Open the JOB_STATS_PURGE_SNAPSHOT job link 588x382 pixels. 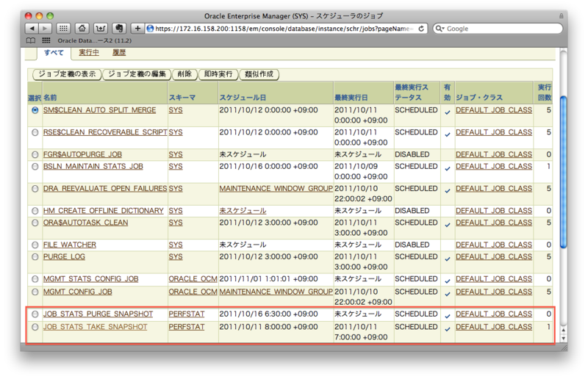point(98,314)
